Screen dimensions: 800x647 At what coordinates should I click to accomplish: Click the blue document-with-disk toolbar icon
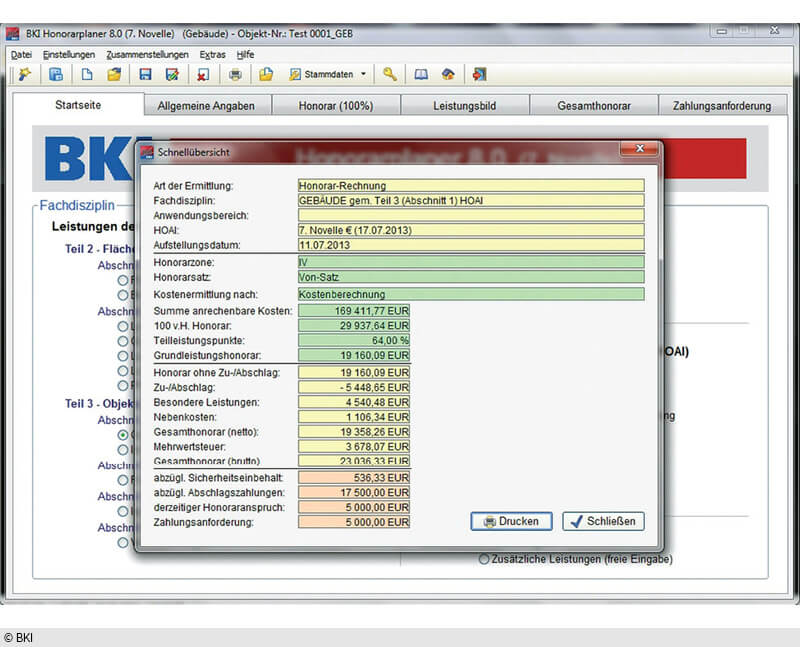point(56,74)
